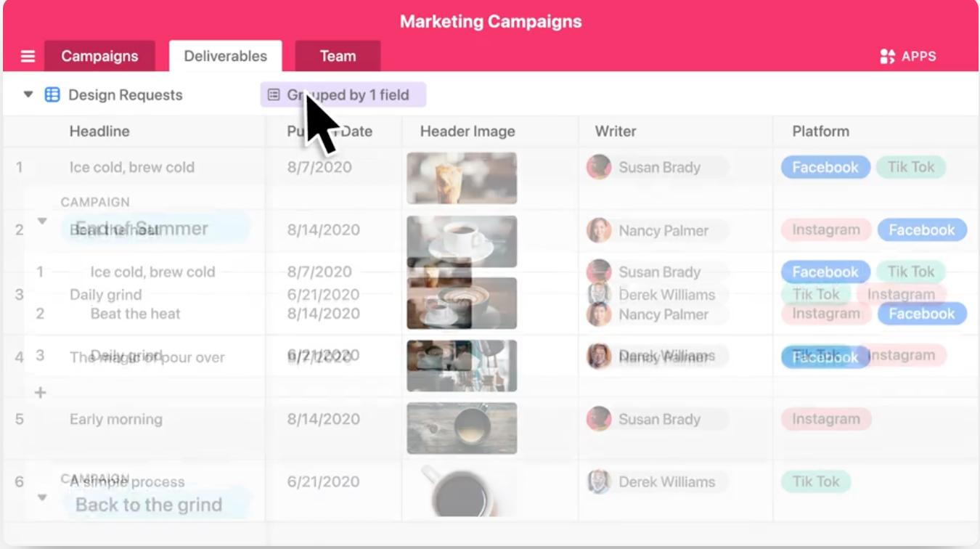Click Susan Brady's avatar in row 1
The image size is (980, 549).
599,167
